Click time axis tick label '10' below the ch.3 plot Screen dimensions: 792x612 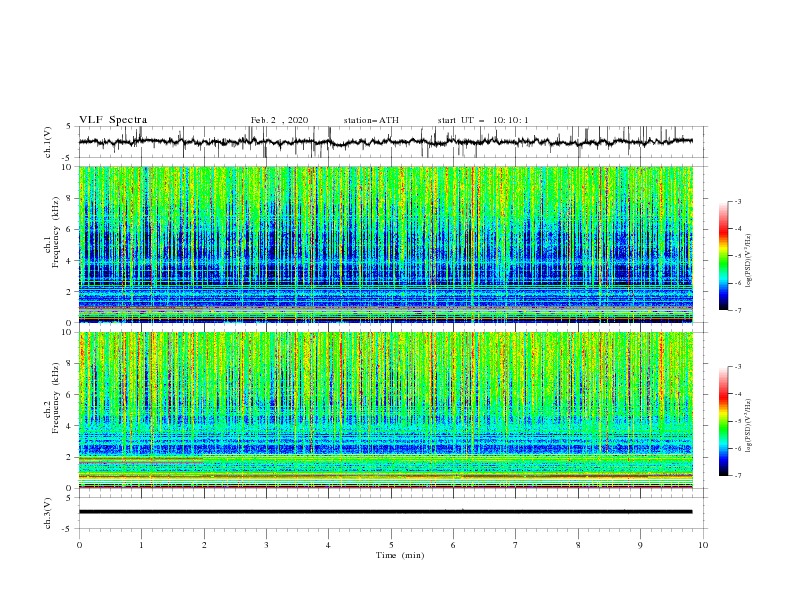coord(703,545)
